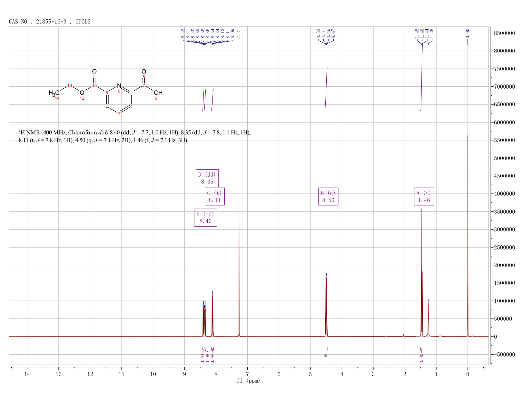Select the H3C methyl group in structure
Screen dimensions: 532x411
(x=54, y=93)
